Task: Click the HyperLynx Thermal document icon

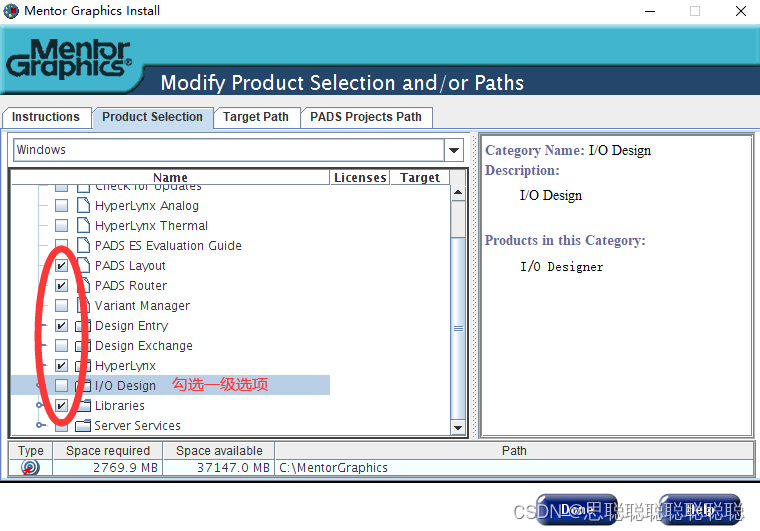Action: 83,225
